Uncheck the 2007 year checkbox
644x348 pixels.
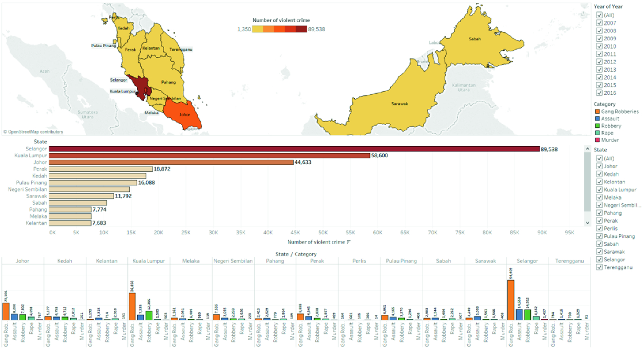pyautogui.click(x=599, y=23)
